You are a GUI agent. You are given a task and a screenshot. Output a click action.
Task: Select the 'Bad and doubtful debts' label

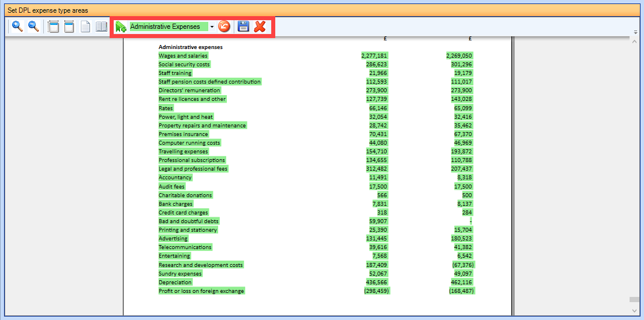189,221
